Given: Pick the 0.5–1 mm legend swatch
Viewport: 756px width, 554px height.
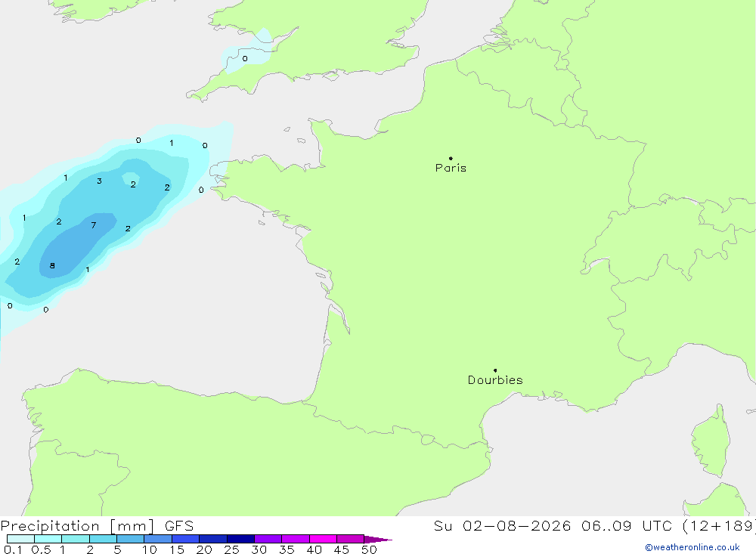Looking at the screenshot, I should point(48,539).
